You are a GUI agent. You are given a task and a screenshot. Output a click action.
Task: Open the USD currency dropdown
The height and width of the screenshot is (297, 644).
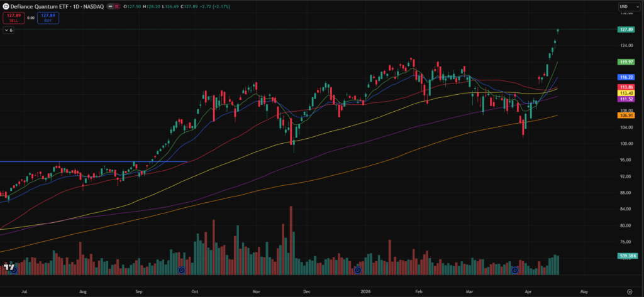[625, 7]
